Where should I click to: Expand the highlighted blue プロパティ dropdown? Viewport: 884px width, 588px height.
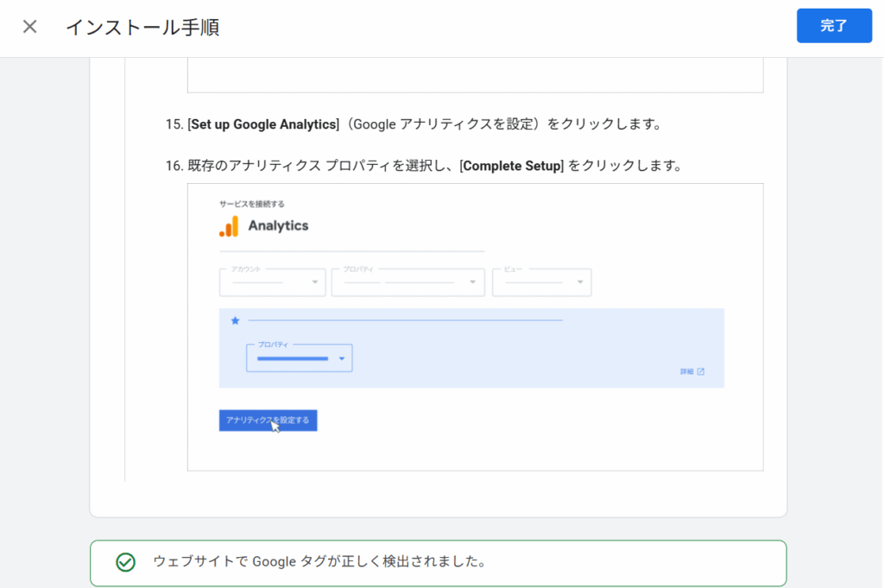coord(300,358)
